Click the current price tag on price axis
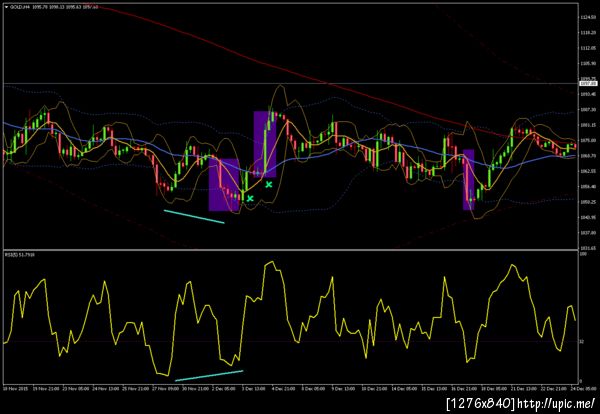Image resolution: width=600 pixels, height=414 pixels. coord(588,83)
